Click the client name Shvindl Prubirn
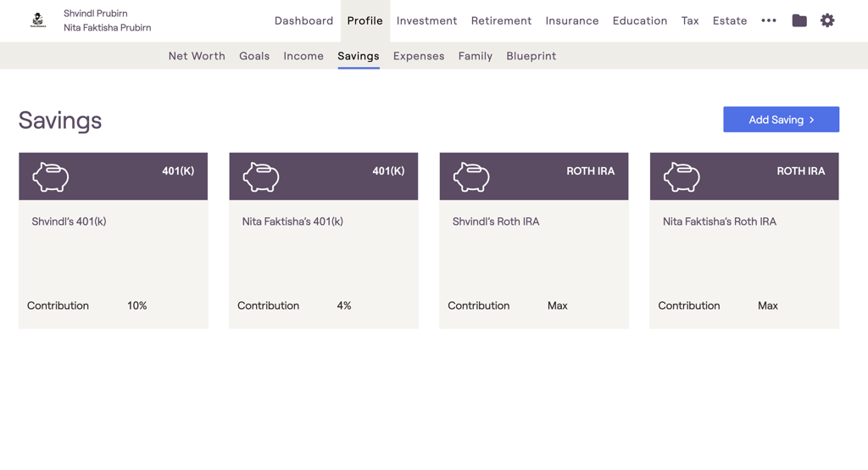Image resolution: width=868 pixels, height=470 pixels. [x=96, y=14]
